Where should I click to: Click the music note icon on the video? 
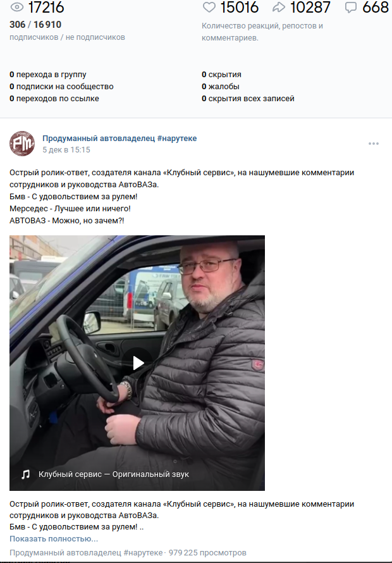[25, 474]
